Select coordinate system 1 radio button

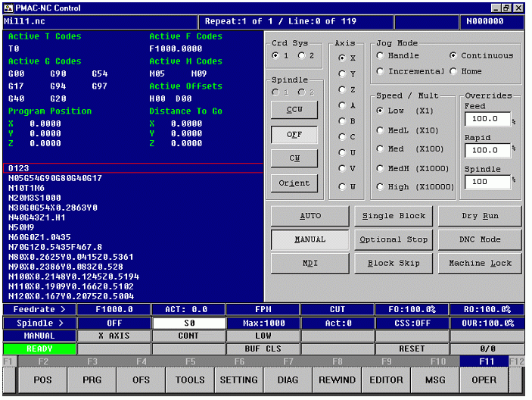(x=275, y=55)
